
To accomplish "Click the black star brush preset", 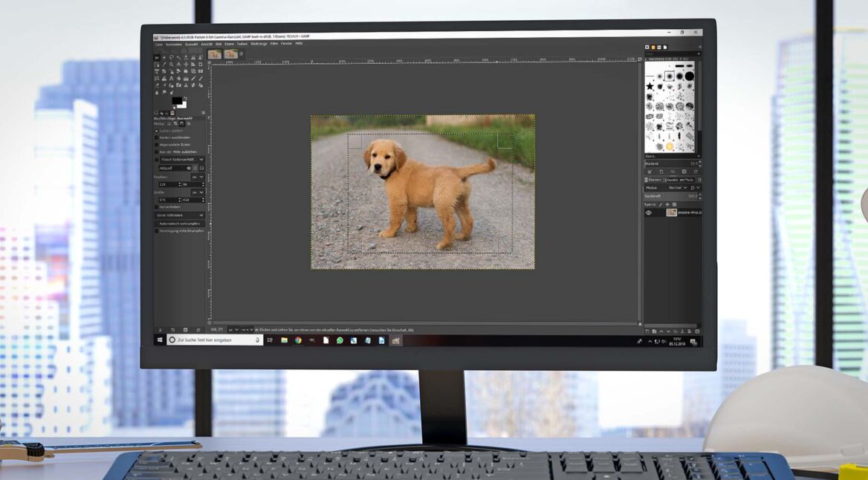I will [x=650, y=87].
